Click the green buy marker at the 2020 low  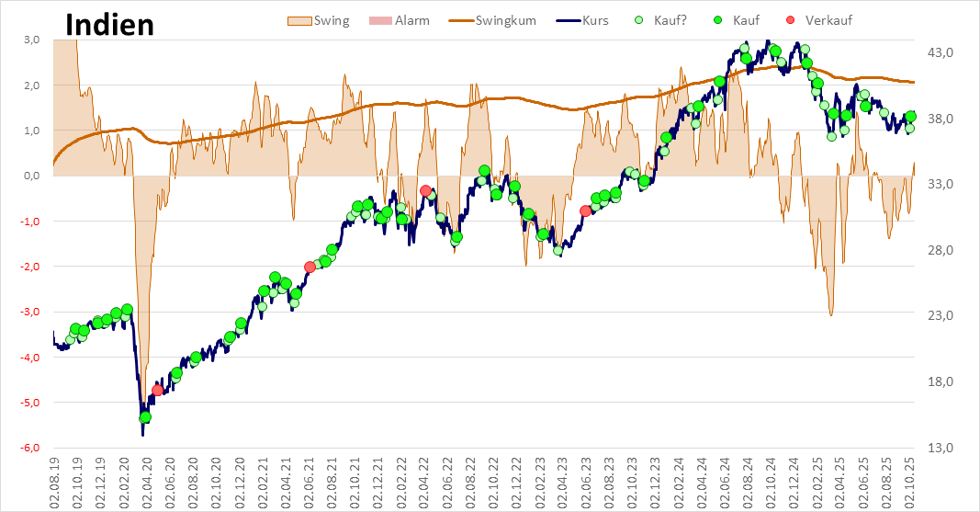pyautogui.click(x=145, y=417)
